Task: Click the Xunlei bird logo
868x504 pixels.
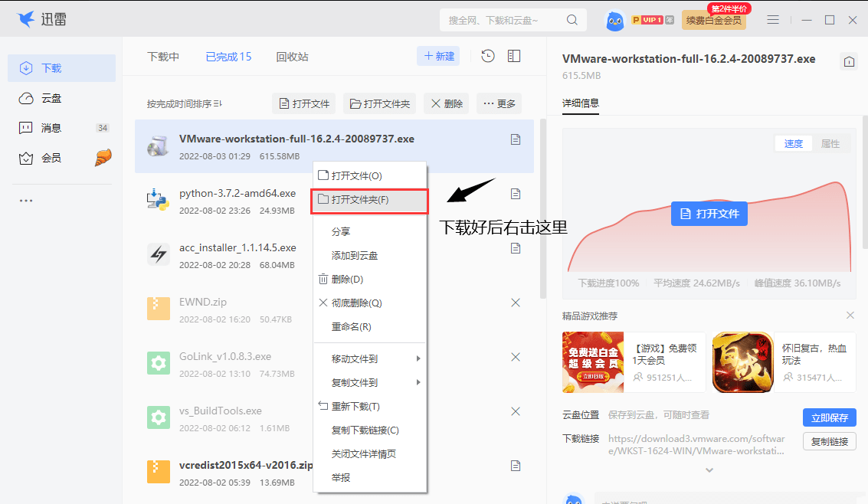Action: pos(26,19)
